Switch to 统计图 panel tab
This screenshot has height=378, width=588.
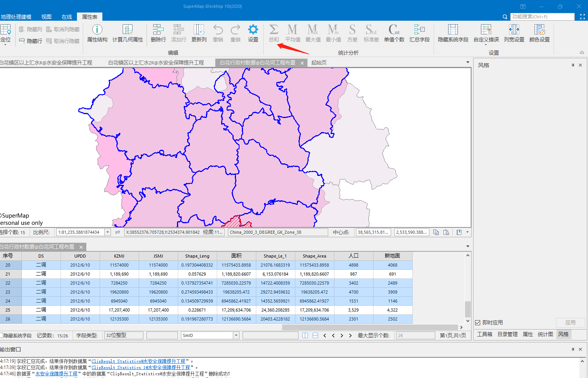tap(545, 334)
